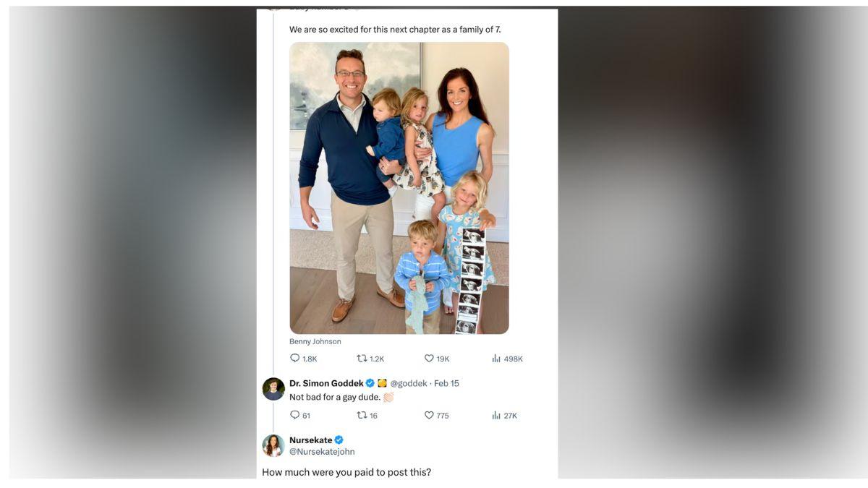Click the verified badge next to Nursekate

click(x=339, y=440)
